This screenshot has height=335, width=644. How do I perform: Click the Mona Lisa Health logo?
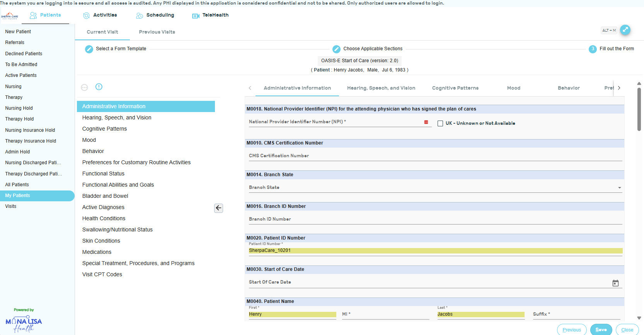(24, 324)
